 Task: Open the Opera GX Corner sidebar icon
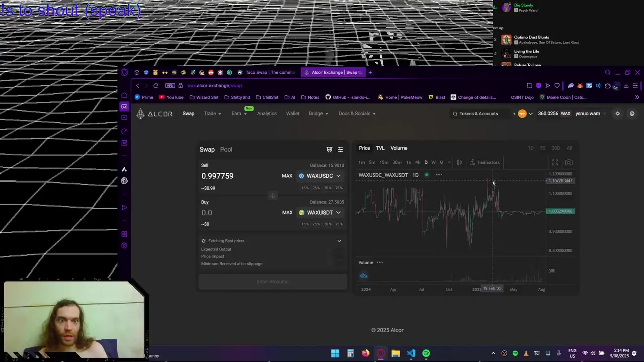(x=124, y=106)
